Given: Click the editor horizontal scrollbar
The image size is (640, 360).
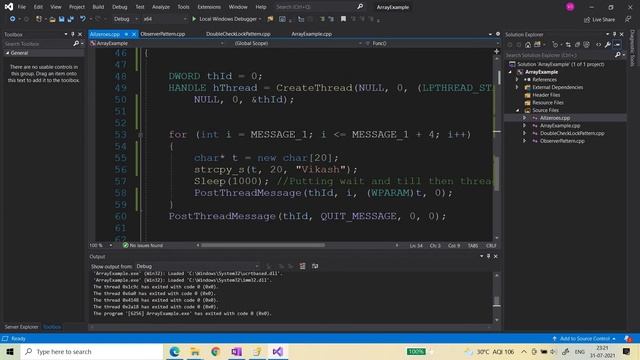Looking at the screenshot, I should [263, 245].
